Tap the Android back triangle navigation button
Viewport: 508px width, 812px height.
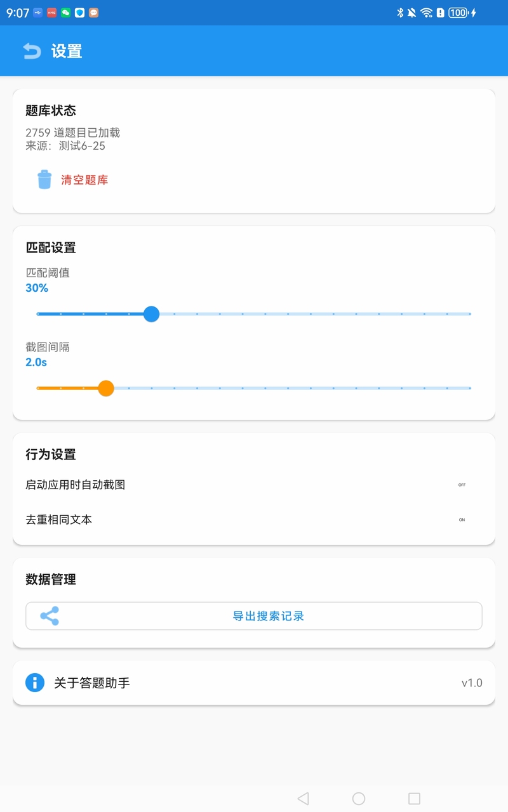point(303,799)
